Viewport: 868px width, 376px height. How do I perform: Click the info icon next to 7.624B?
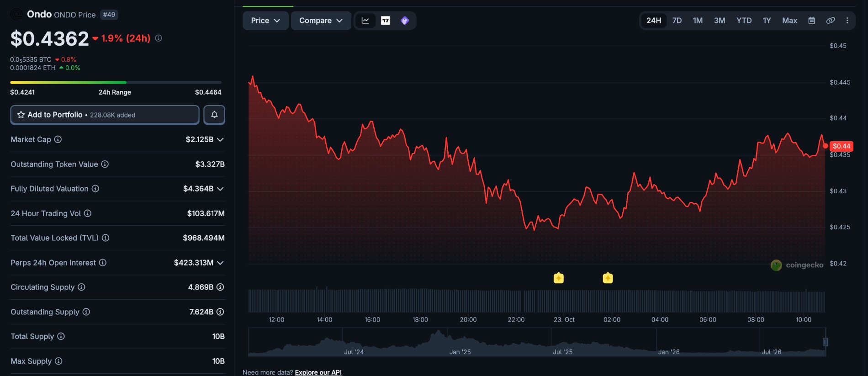[220, 312]
